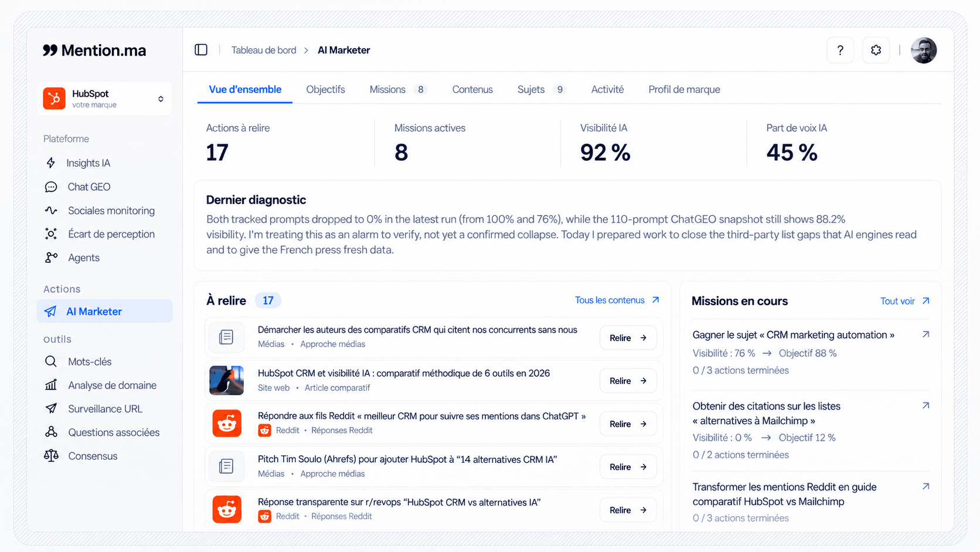Switch to the Objectifs tab

tap(325, 89)
